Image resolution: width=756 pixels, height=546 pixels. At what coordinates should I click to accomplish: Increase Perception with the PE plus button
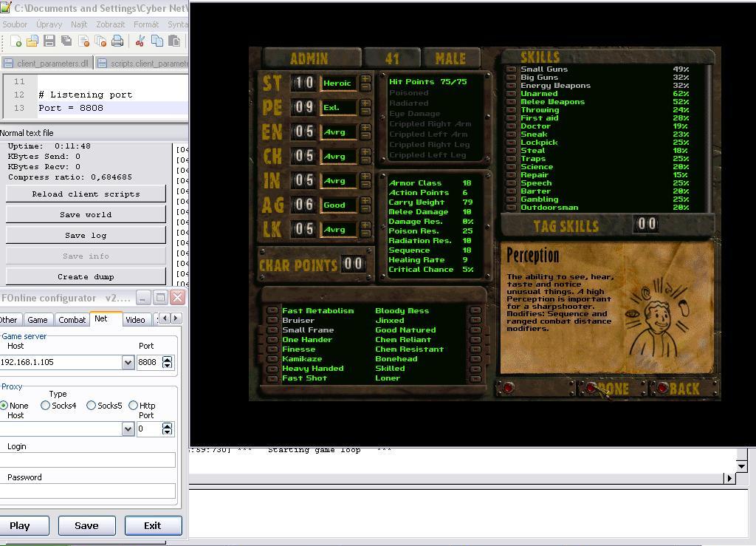coord(365,103)
